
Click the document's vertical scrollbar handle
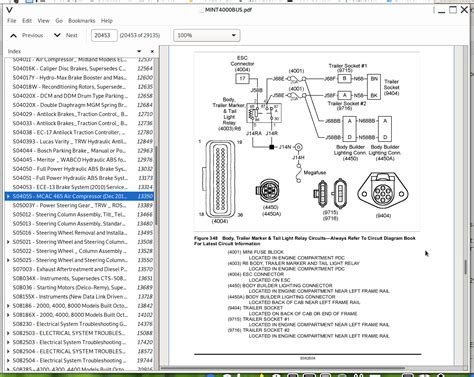(465, 267)
